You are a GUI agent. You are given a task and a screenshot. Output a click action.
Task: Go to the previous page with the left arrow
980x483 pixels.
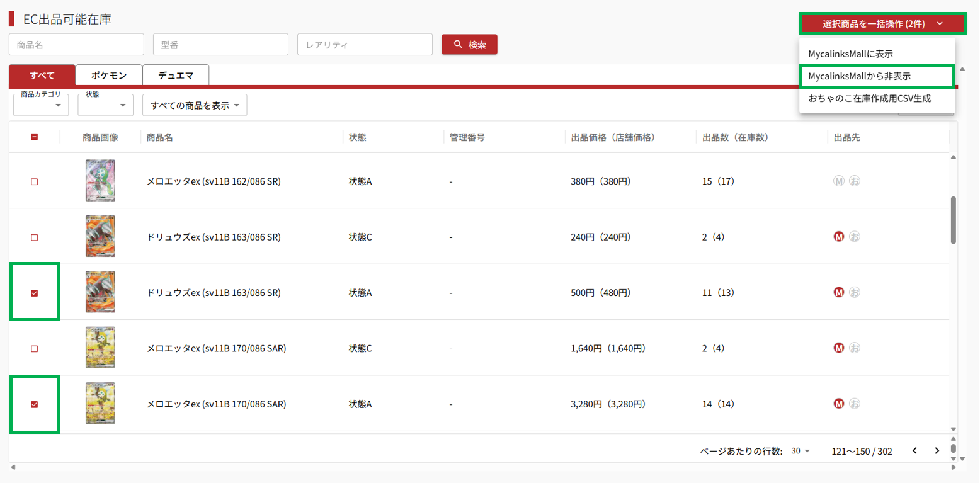[x=914, y=451]
